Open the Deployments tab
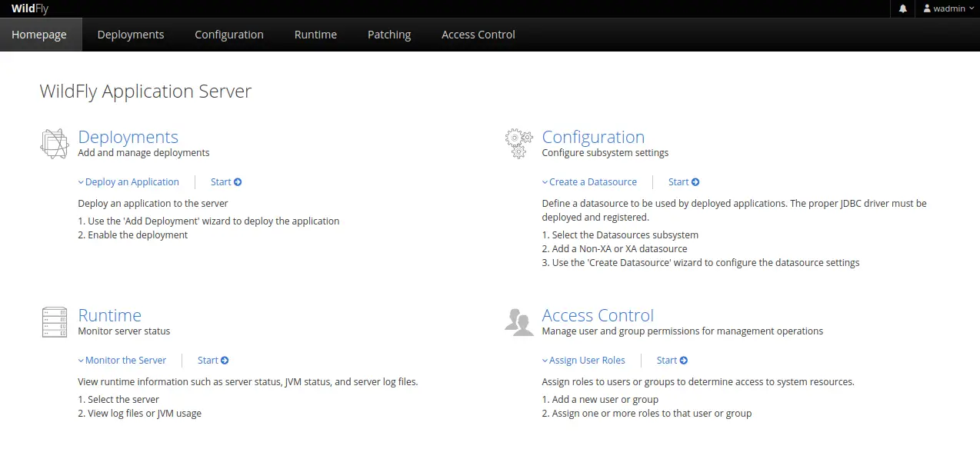Screen dimensions: 980x449 131,35
